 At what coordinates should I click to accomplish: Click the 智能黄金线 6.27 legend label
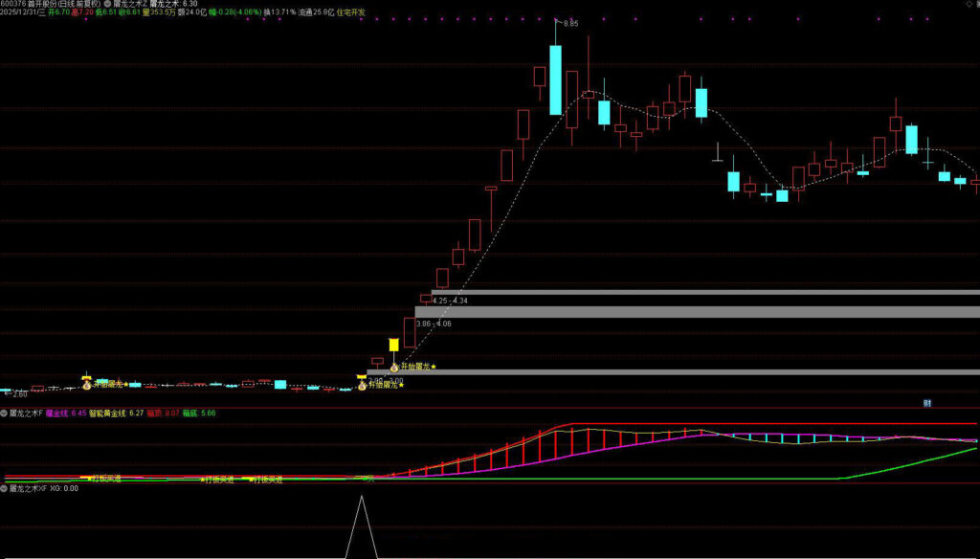(116, 414)
